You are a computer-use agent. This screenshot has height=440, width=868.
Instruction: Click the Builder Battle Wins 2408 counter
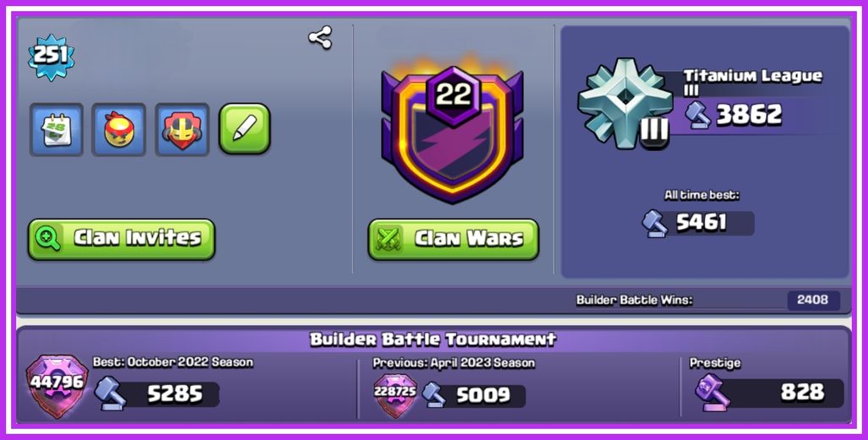(x=813, y=300)
